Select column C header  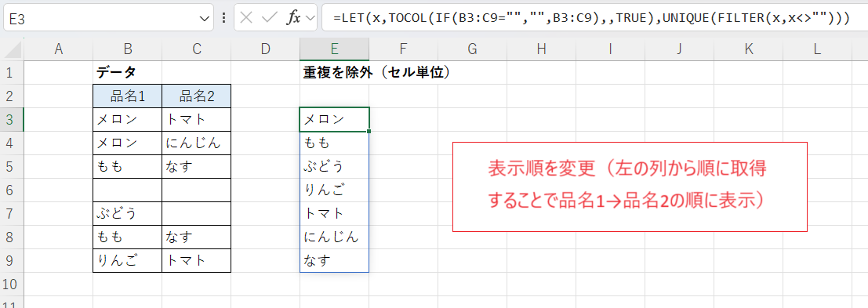(x=197, y=50)
